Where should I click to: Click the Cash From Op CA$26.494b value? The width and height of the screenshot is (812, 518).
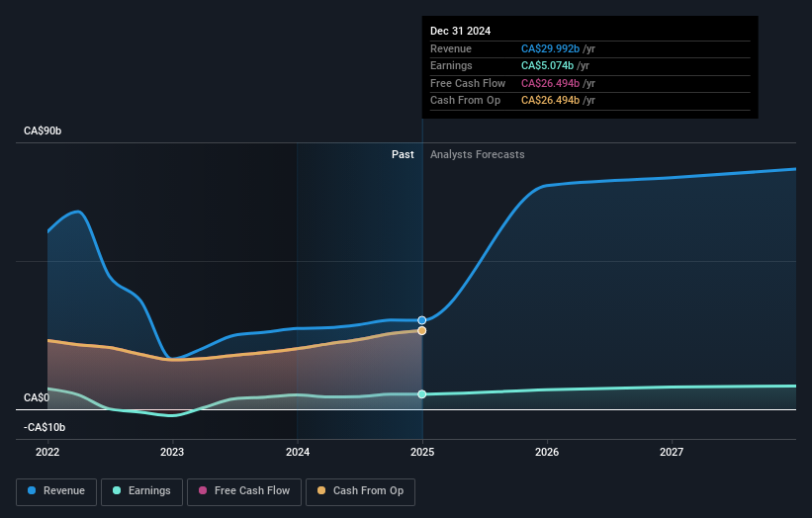[x=550, y=101]
